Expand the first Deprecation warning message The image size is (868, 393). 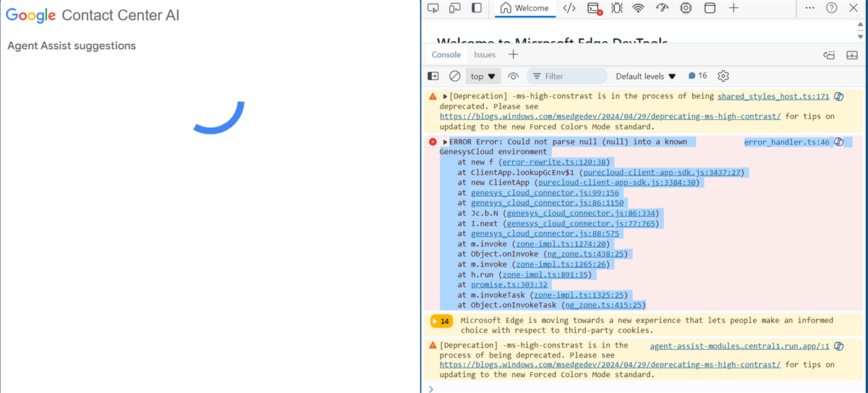pyautogui.click(x=446, y=96)
